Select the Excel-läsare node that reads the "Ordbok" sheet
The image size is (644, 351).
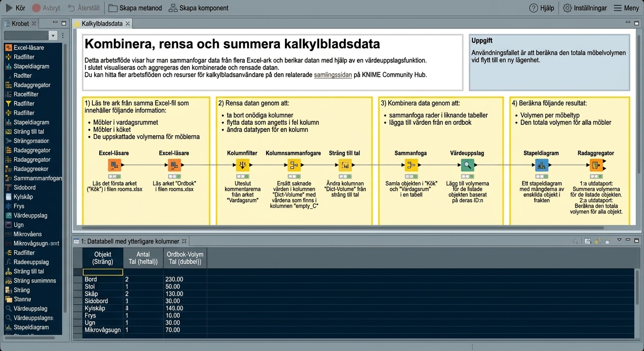(174, 165)
